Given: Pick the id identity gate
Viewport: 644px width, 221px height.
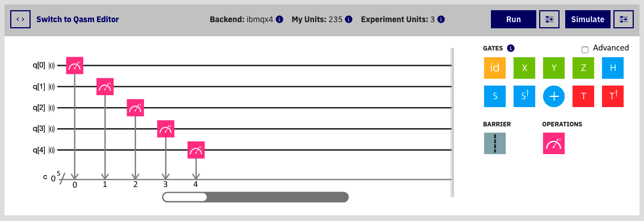Looking at the screenshot, I should (x=494, y=68).
